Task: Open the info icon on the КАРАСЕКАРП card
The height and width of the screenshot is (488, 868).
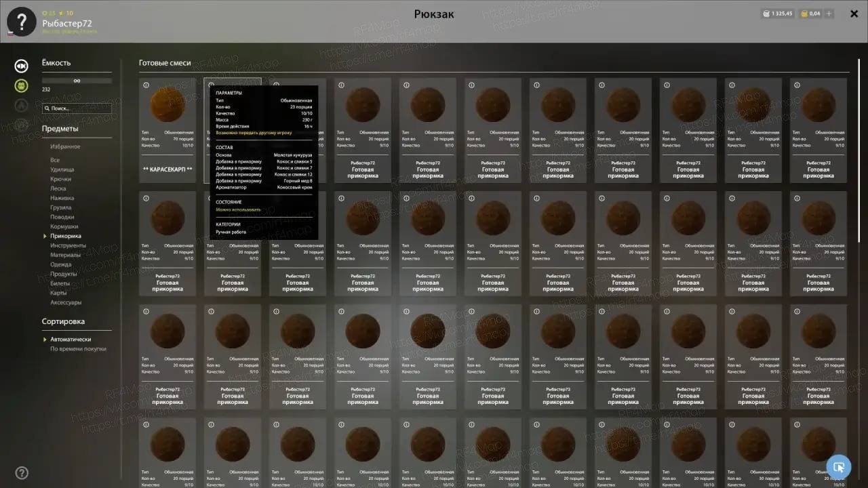Action: 146,85
